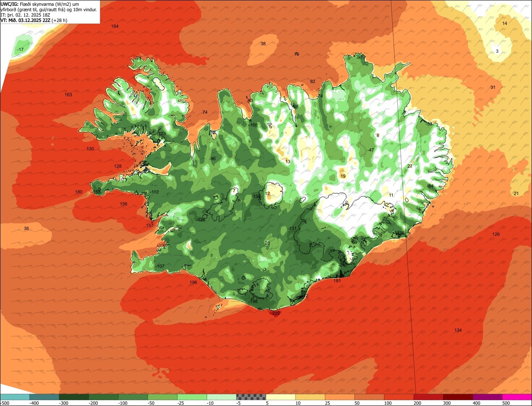
Task: Click the map value '31' in the eastern sea
Action: pos(493,88)
